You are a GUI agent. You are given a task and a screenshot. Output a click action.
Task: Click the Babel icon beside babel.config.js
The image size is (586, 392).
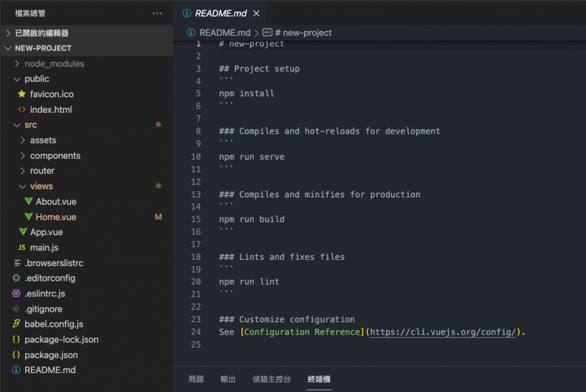pyautogui.click(x=16, y=324)
